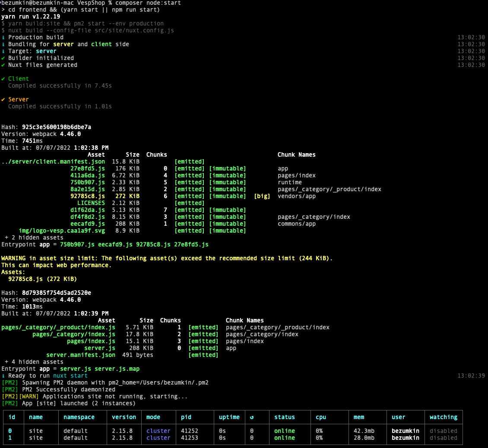
Task: Click 'Compiled successfully in 7.45s' text
Action: click(60, 85)
